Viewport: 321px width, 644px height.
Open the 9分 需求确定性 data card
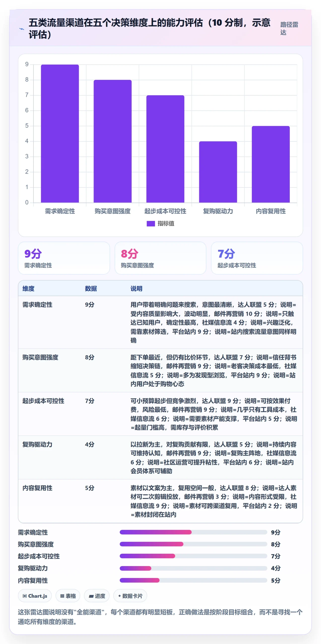64,258
